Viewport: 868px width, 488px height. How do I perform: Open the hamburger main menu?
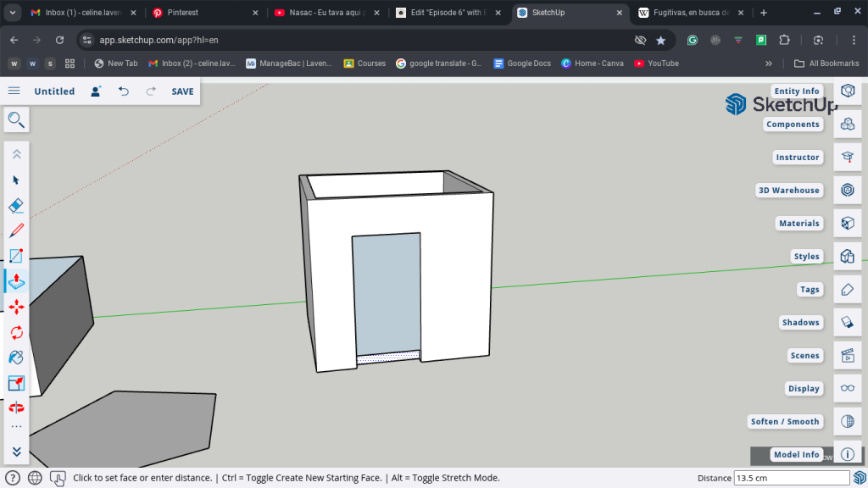pos(14,91)
